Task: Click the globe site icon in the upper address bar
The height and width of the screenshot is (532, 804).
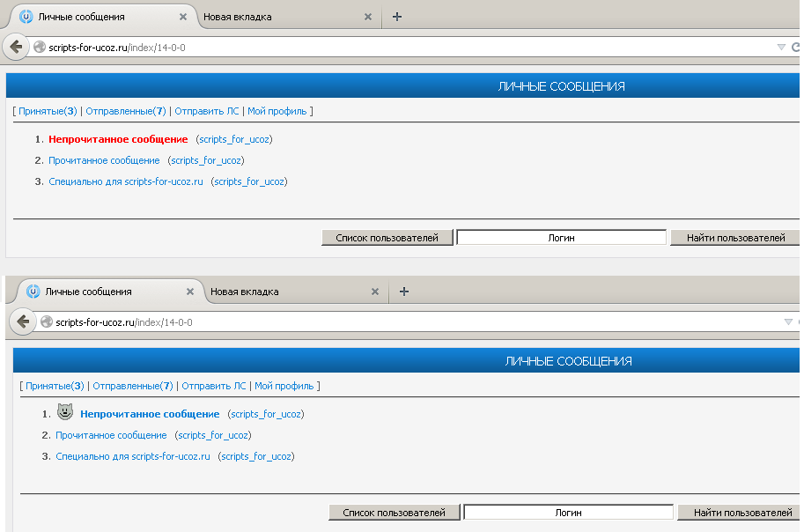Action: (x=39, y=48)
